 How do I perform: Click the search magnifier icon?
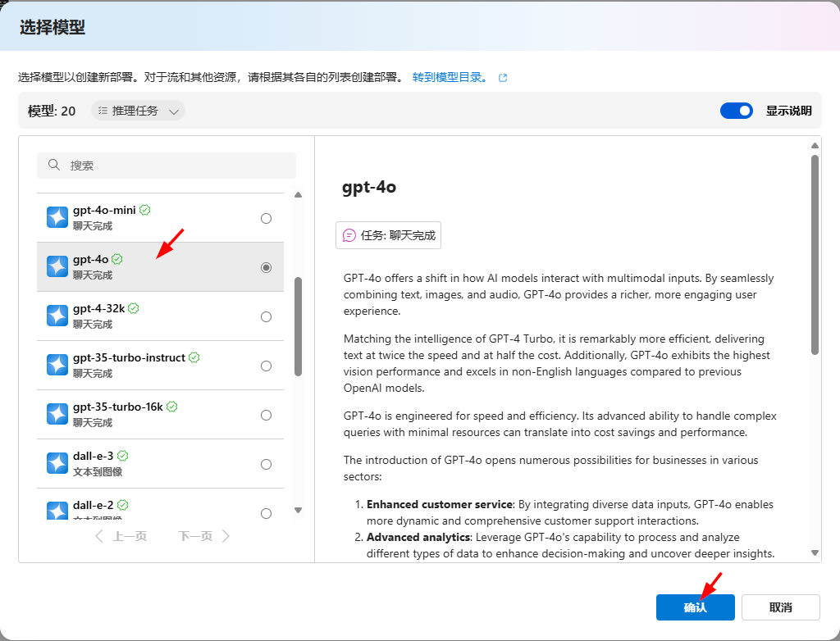coord(53,165)
